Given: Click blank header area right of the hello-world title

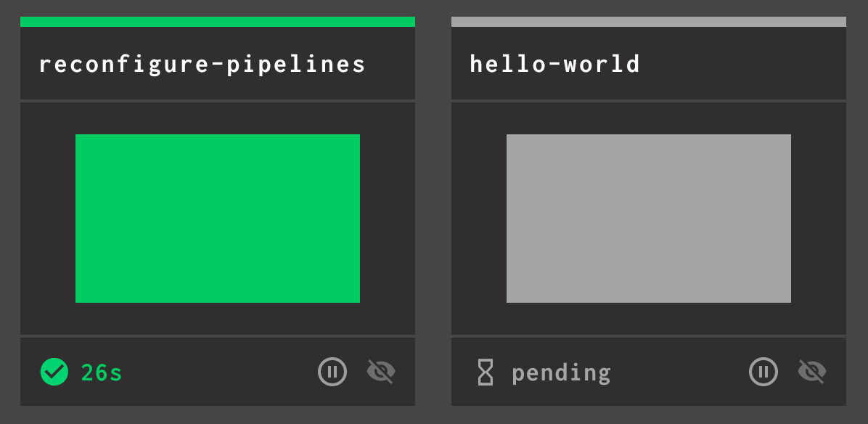Looking at the screenshot, I should coord(740,65).
